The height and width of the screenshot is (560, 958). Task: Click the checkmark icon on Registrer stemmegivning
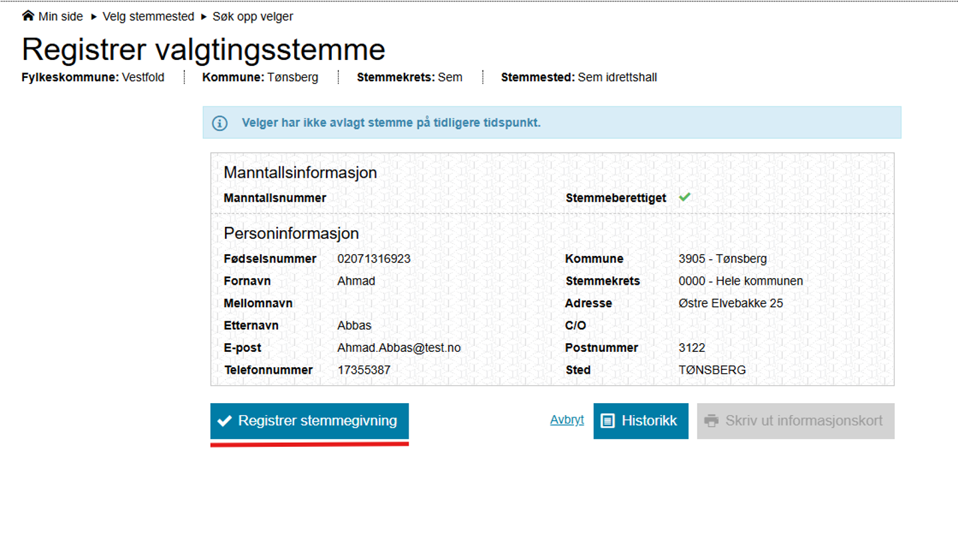click(225, 420)
